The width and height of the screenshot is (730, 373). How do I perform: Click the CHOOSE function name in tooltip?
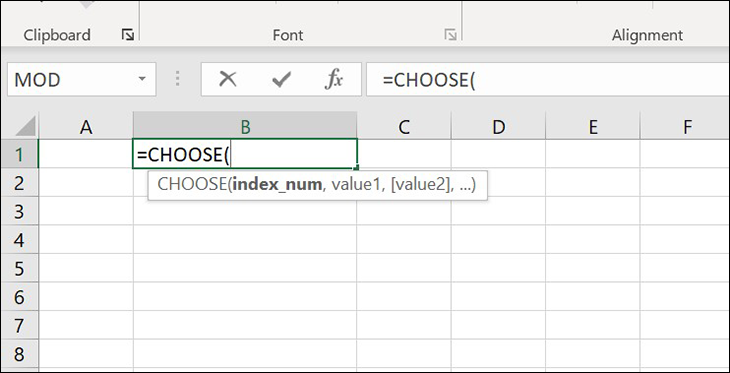pos(191,184)
